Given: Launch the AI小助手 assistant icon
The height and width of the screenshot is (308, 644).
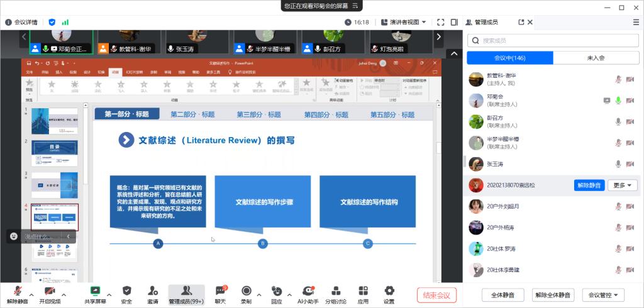Looking at the screenshot, I should coord(308,291).
